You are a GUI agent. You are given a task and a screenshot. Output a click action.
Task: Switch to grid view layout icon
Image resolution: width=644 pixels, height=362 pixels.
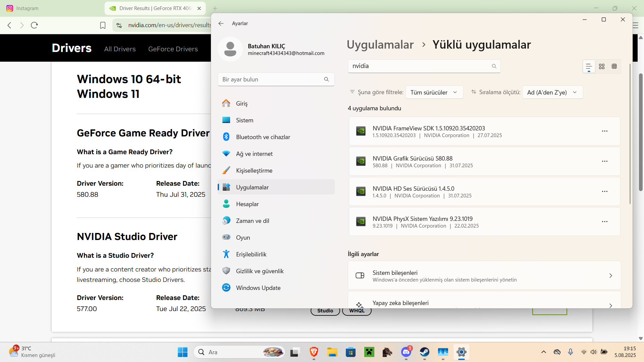[x=601, y=66]
